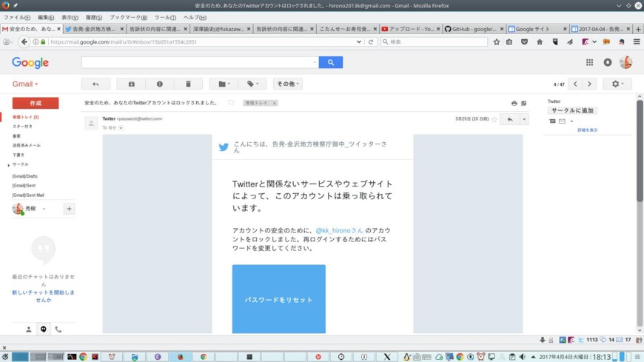Remove the 受信トレイ label with x
The image size is (644, 362).
coord(275,103)
